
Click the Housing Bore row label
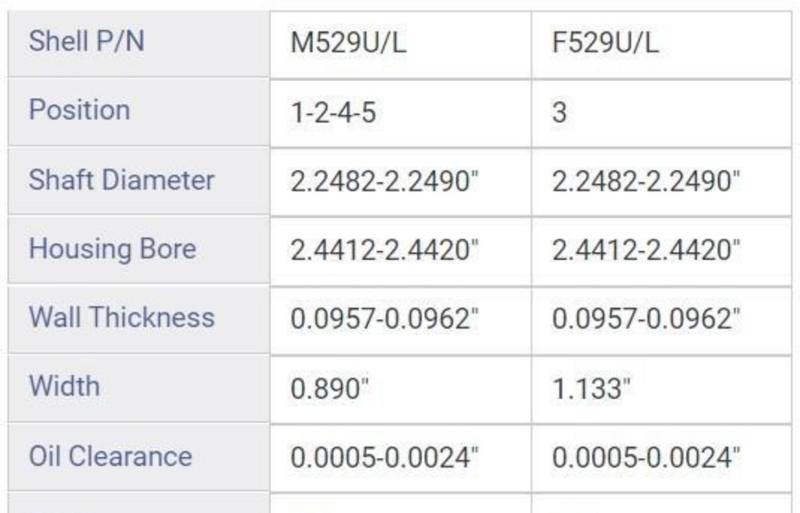[x=112, y=248]
